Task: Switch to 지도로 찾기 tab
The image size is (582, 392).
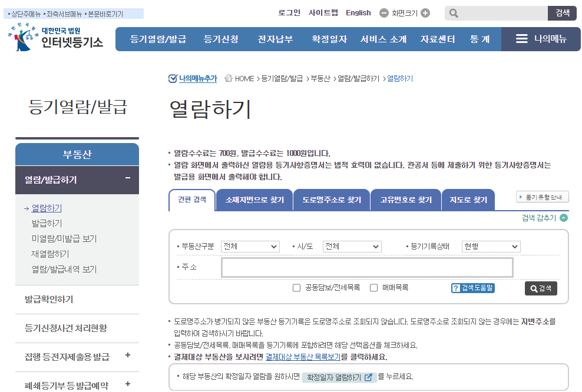Action: (468, 200)
